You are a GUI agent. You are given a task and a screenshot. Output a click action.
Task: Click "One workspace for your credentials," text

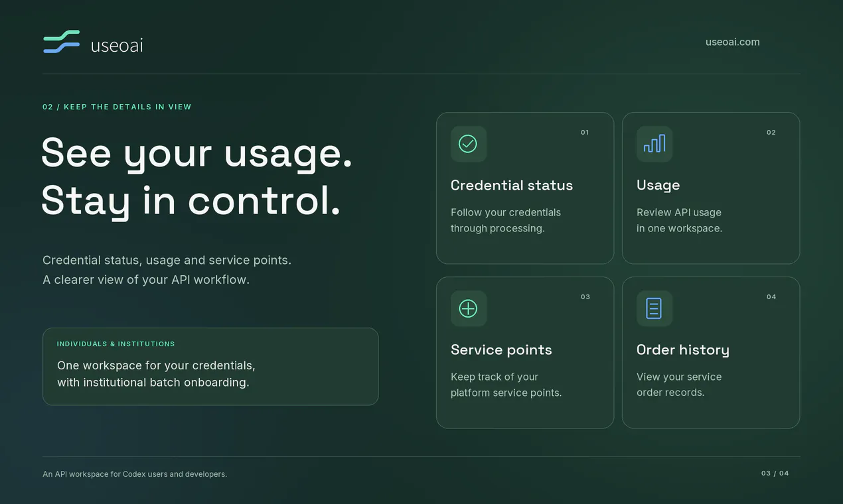(x=156, y=365)
